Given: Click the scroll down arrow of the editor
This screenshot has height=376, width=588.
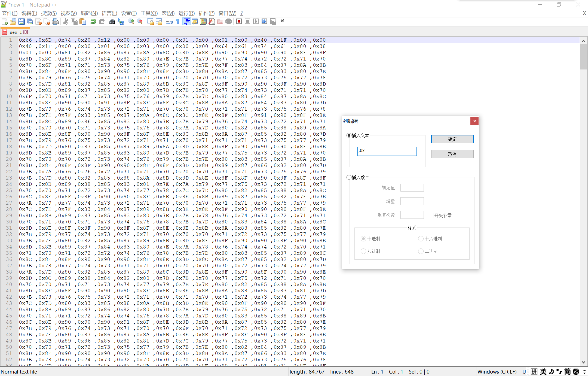Looking at the screenshot, I should tap(583, 362).
